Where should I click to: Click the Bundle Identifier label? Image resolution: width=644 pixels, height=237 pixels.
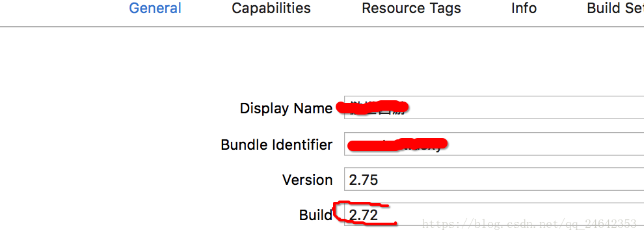(x=276, y=145)
